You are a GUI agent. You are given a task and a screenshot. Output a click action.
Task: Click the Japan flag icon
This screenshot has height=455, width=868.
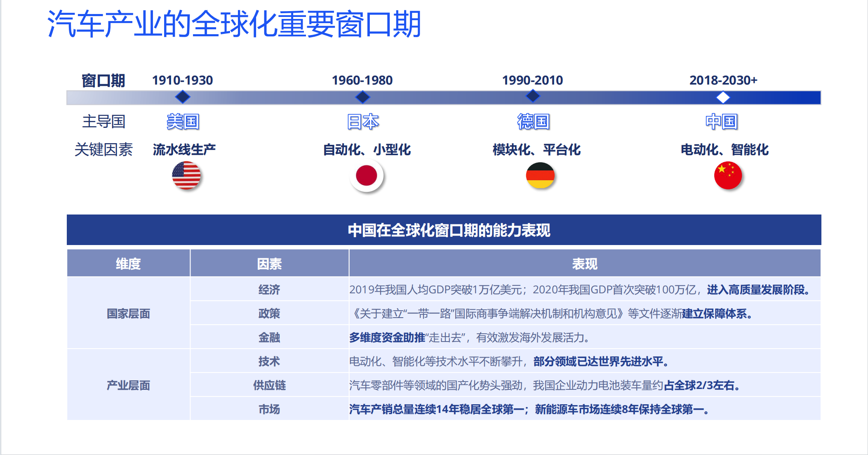pos(366,176)
